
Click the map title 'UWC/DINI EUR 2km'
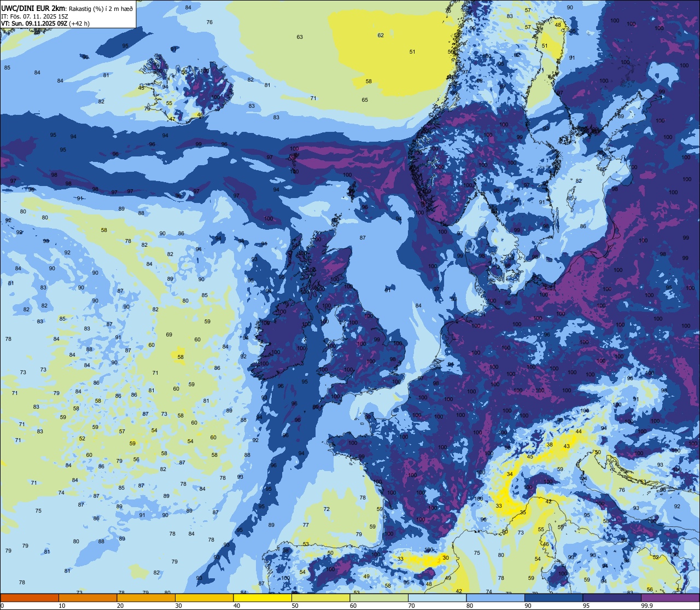point(34,8)
